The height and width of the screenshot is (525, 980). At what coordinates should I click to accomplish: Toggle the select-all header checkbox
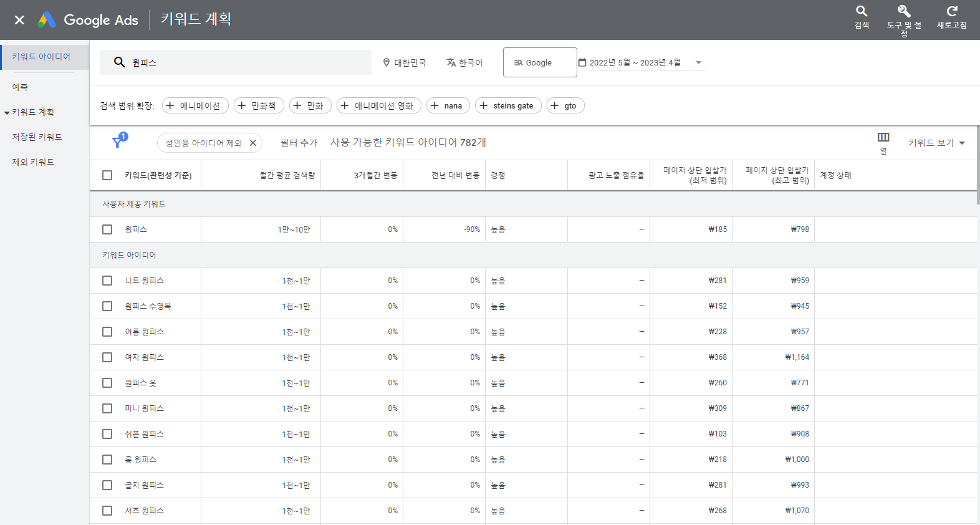pyautogui.click(x=107, y=175)
